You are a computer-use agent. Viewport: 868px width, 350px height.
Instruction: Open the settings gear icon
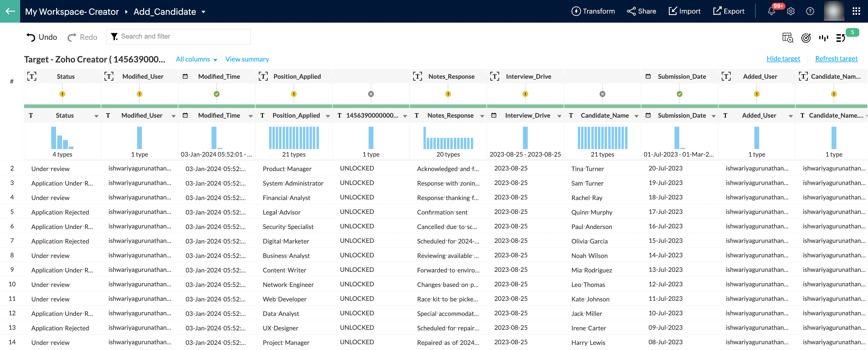coord(791,11)
